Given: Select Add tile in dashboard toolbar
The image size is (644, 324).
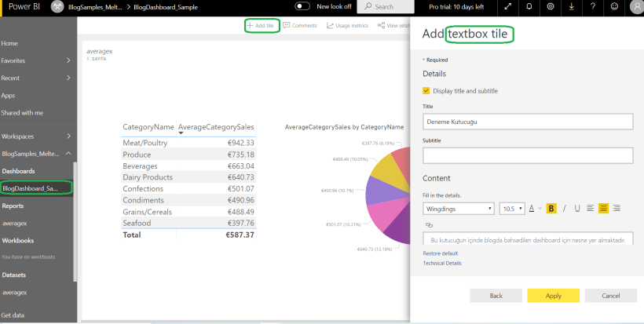Looking at the screenshot, I should coord(260,26).
